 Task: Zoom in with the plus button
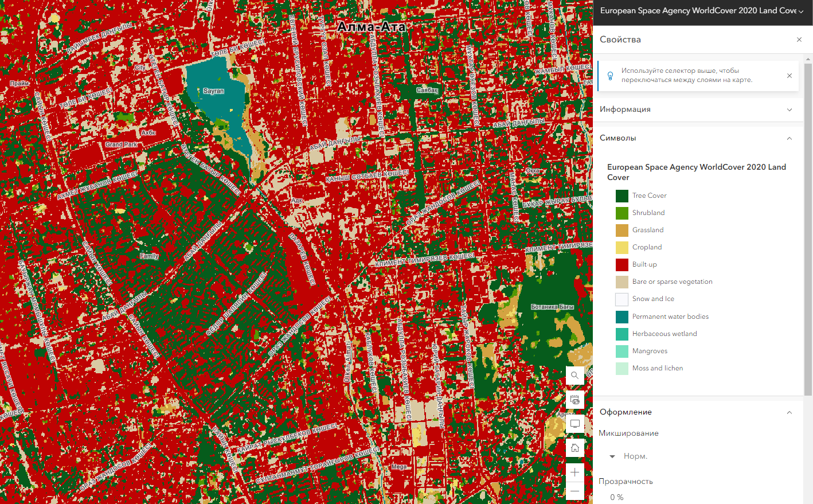(x=574, y=472)
